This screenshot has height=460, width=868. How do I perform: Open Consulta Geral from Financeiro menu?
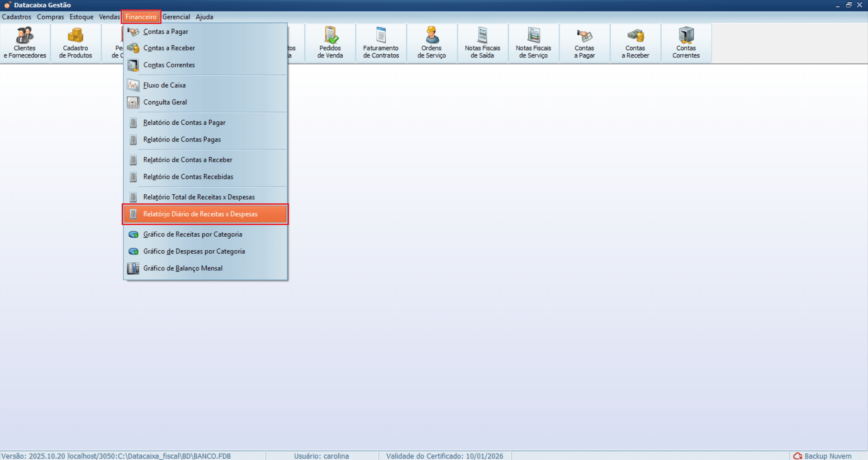(165, 103)
